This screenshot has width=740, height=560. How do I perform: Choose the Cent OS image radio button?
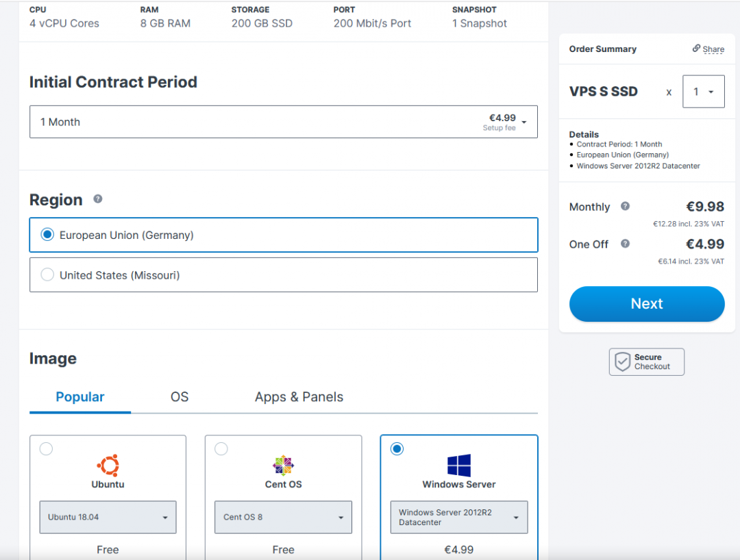221,449
